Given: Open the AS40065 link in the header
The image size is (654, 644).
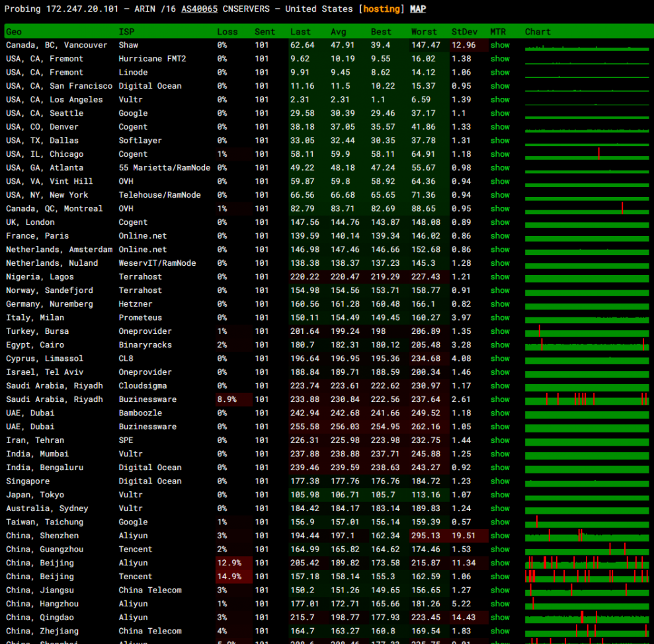Looking at the screenshot, I should click(199, 9).
